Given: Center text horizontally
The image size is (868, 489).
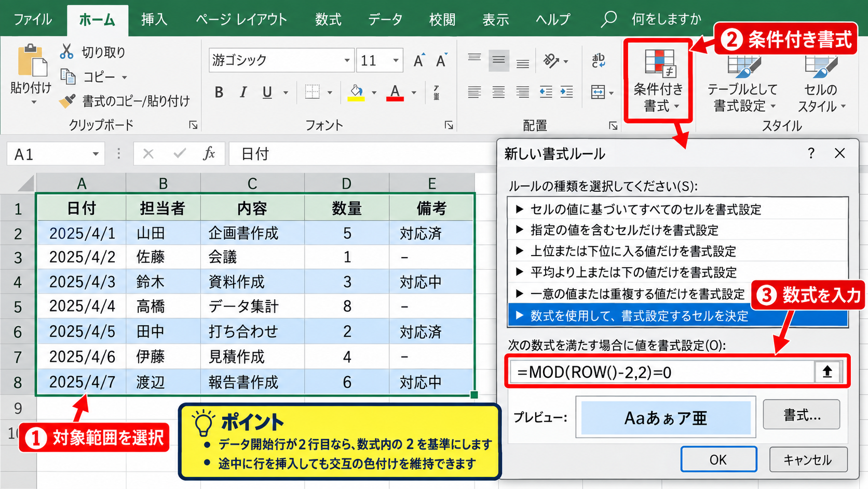Looking at the screenshot, I should pos(498,92).
